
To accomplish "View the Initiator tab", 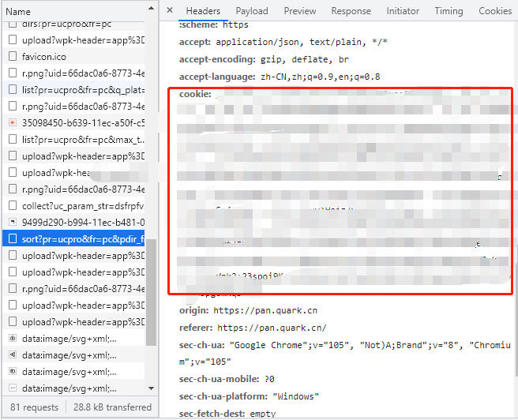I will point(403,11).
